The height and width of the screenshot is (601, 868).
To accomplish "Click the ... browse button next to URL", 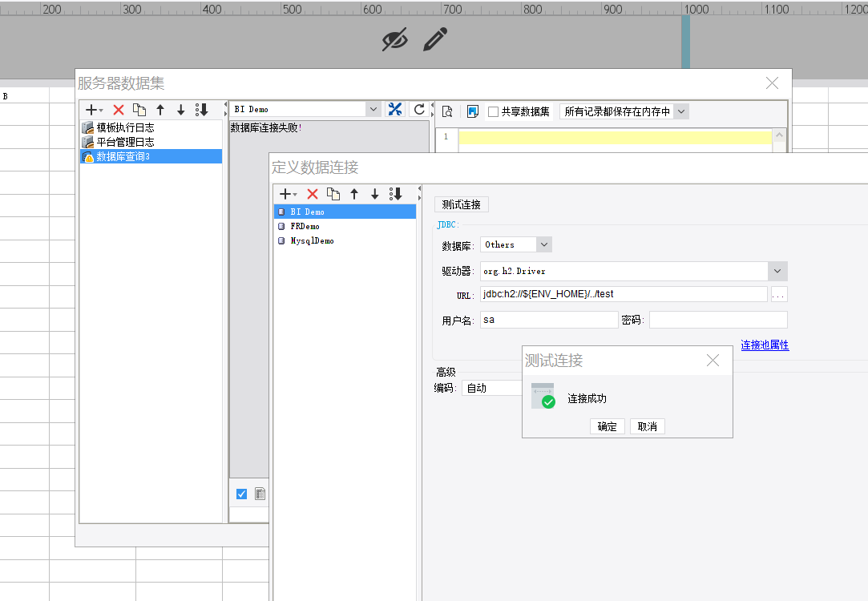I will (779, 294).
